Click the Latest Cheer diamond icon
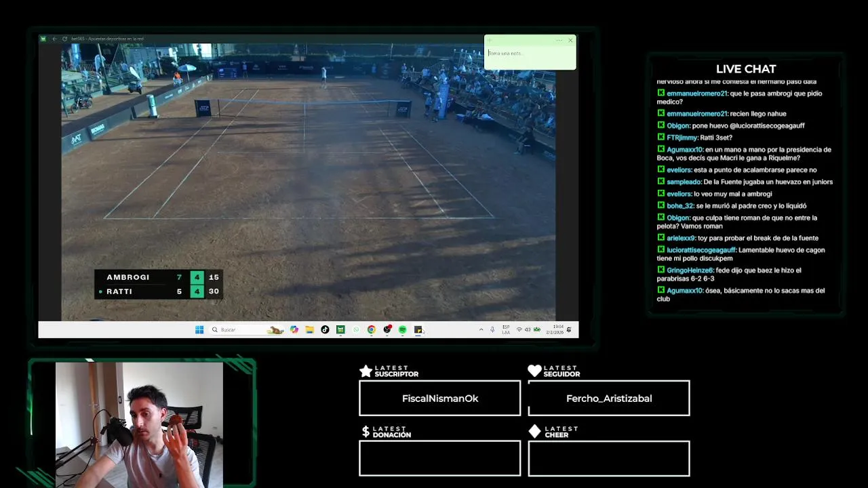Image resolution: width=868 pixels, height=488 pixels. (x=534, y=431)
